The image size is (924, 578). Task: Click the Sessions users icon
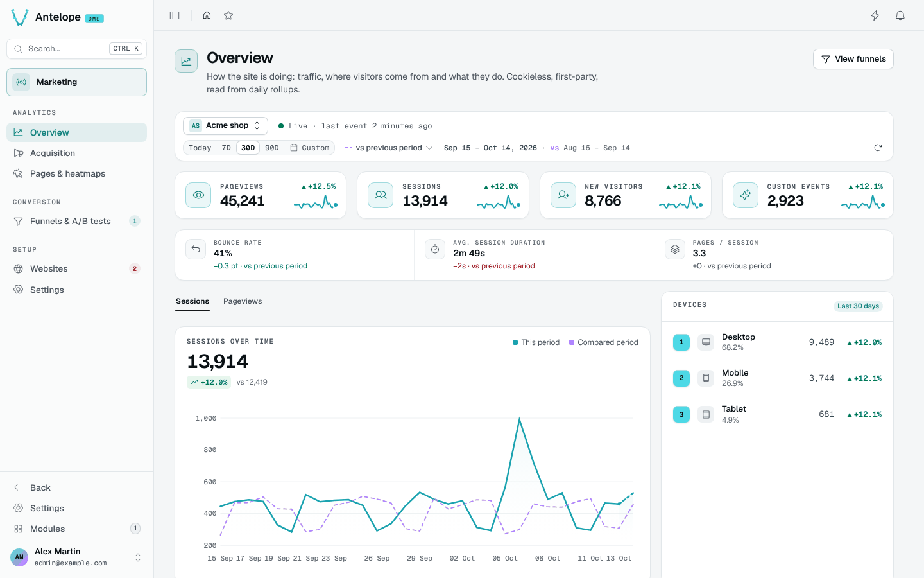(x=381, y=195)
